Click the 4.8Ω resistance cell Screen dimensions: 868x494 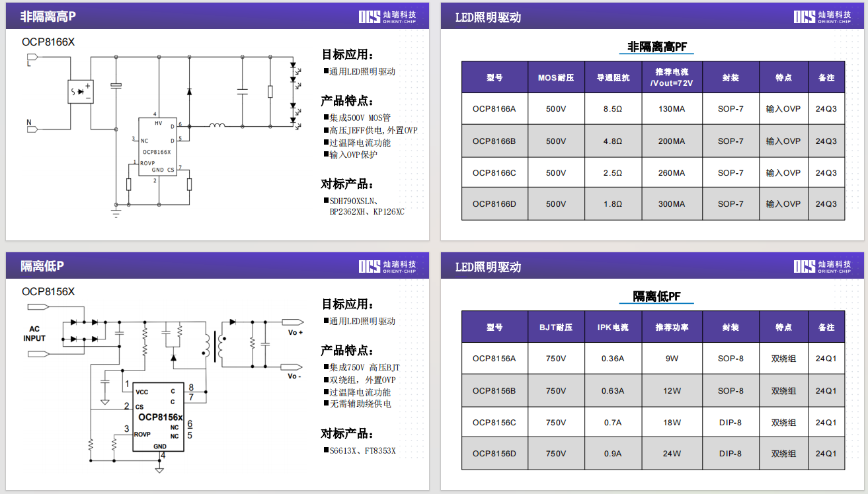pyautogui.click(x=613, y=141)
